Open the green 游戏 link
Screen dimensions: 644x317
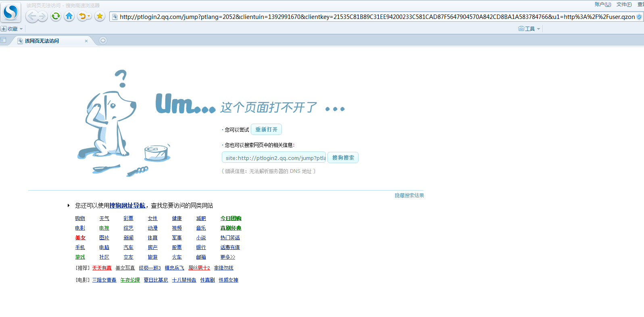(80, 257)
